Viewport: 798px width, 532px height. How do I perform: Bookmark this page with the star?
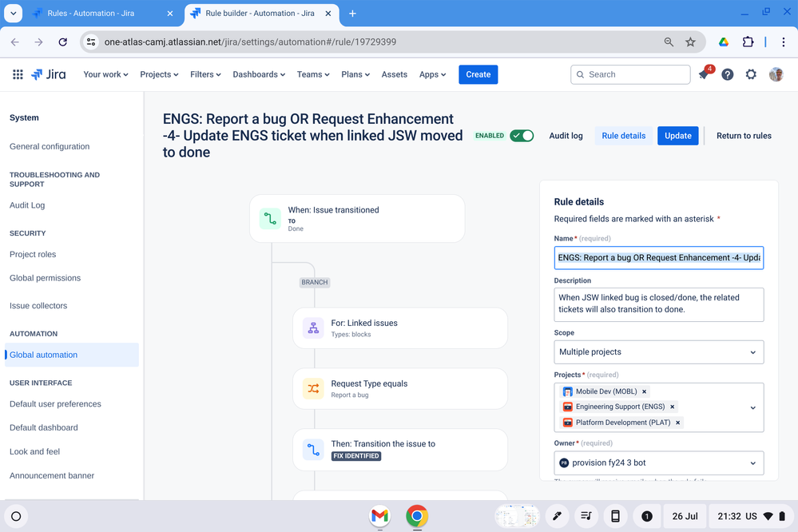690,42
